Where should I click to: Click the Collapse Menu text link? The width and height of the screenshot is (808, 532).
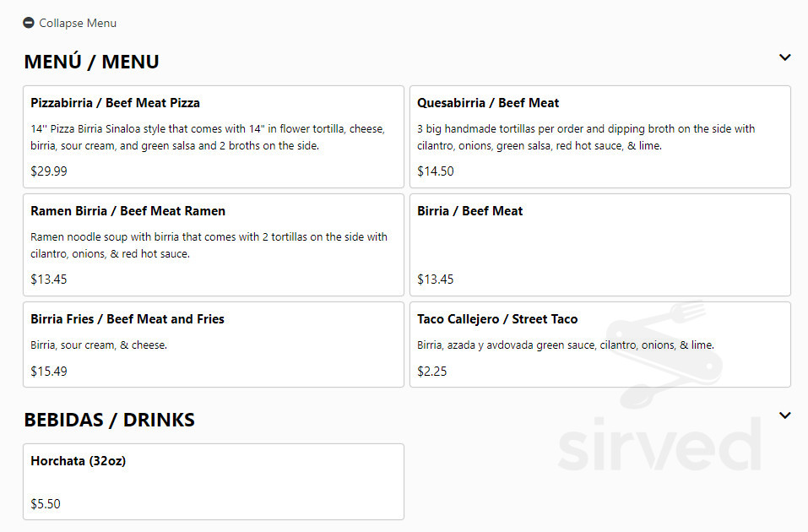pos(78,23)
